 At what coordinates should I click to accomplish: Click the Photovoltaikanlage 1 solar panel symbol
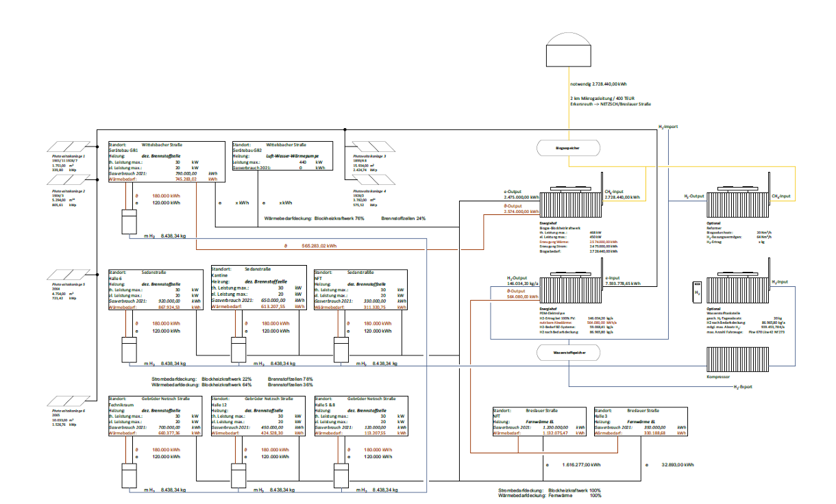pyautogui.click(x=69, y=146)
